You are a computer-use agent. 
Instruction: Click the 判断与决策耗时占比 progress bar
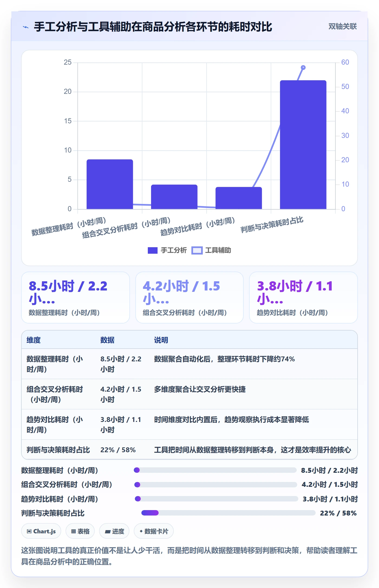point(228,513)
